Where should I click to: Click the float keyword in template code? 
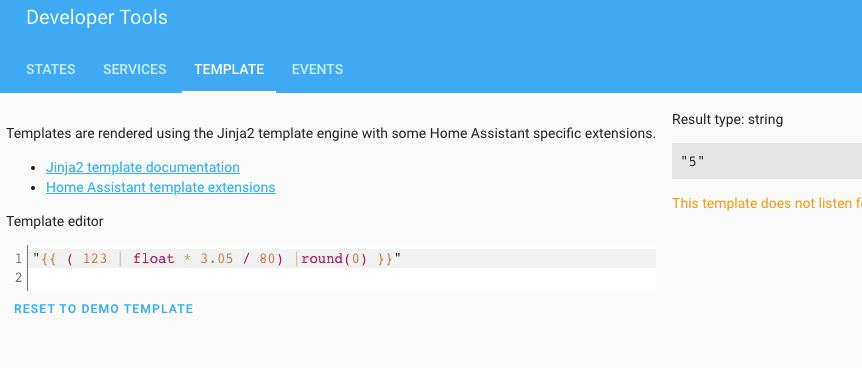153,259
